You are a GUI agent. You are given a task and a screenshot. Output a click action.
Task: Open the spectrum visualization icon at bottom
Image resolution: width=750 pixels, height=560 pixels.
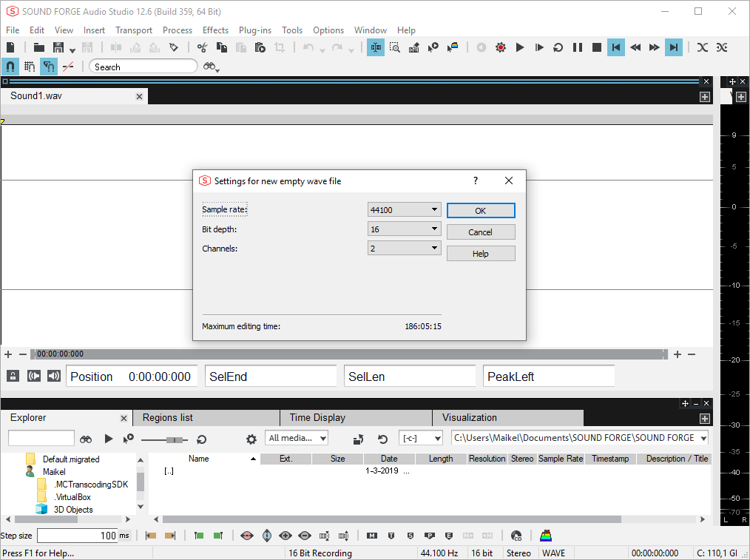(546, 536)
